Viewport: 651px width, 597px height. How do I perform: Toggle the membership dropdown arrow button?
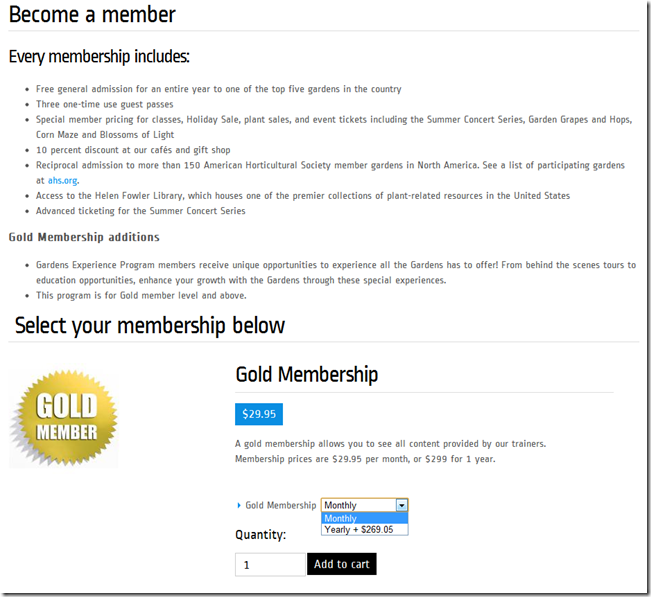(x=402, y=505)
